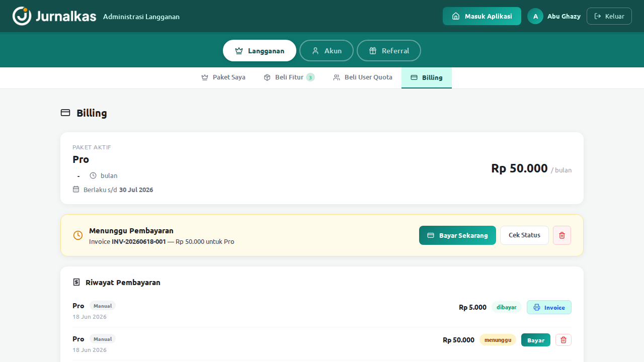
Task: Log out using the Keluar button
Action: click(x=609, y=16)
